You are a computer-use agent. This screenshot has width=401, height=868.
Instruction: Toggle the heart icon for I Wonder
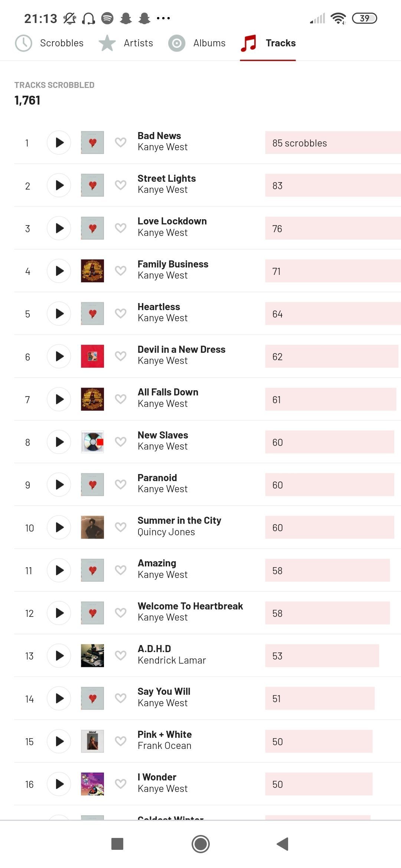click(x=121, y=784)
